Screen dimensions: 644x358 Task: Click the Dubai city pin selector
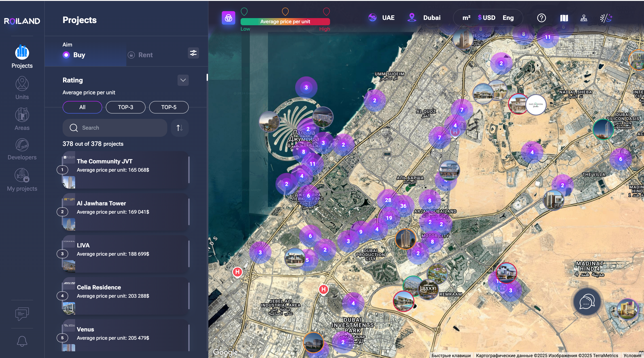[424, 18]
